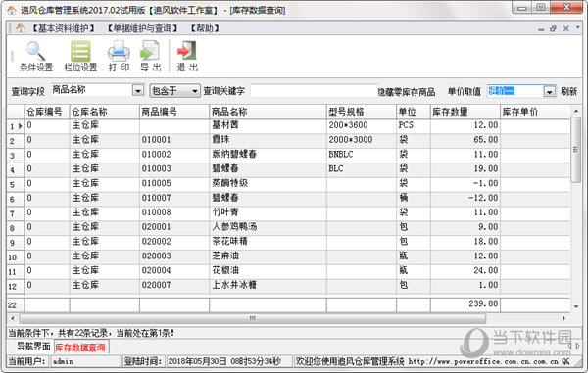The height and width of the screenshot is (373, 588).
Task: Click the home icon in menu bar
Action: (x=20, y=28)
